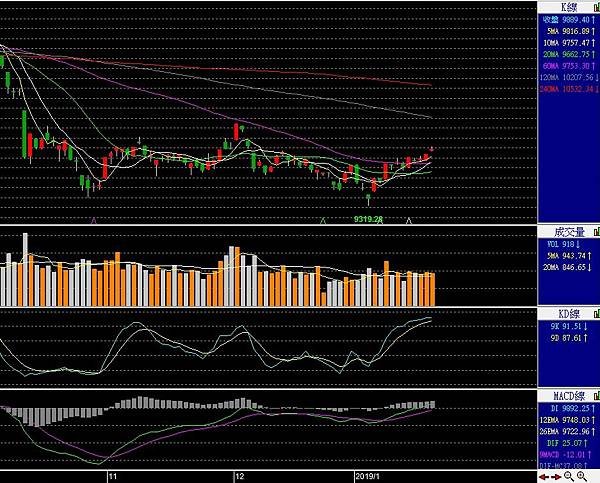Click the red left arrow to scroll chart back
The image size is (600, 483).
pos(544,476)
